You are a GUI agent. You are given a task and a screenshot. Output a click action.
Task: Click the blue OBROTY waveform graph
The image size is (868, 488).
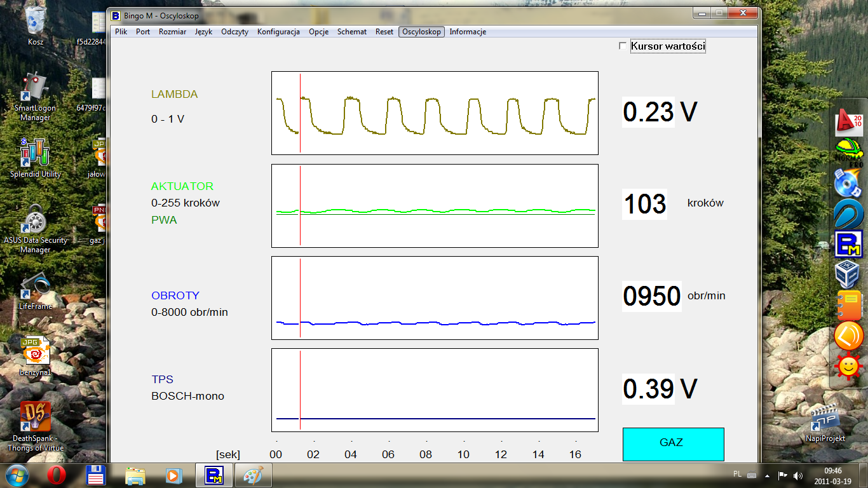click(x=435, y=298)
